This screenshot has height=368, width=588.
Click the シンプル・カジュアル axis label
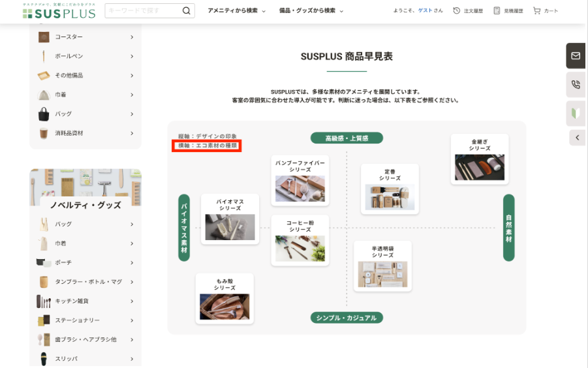tap(347, 318)
